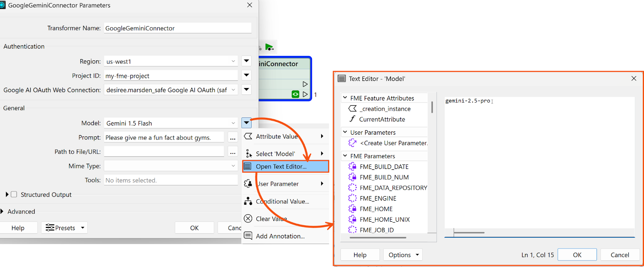This screenshot has width=644, height=267.
Task: Click the FME_HOME_UNIX parameter icon
Action: 353,219
